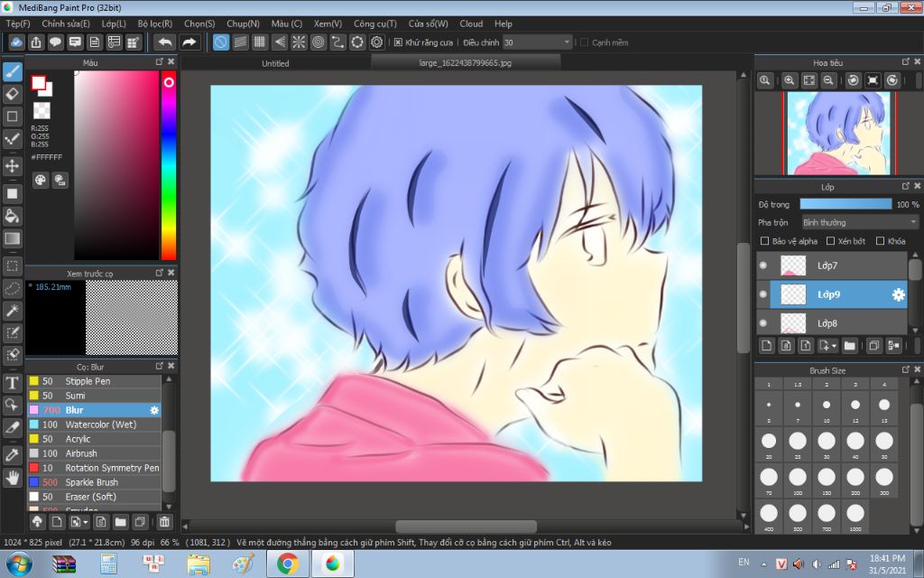Enable Xén bớt checkbox

[x=830, y=240]
